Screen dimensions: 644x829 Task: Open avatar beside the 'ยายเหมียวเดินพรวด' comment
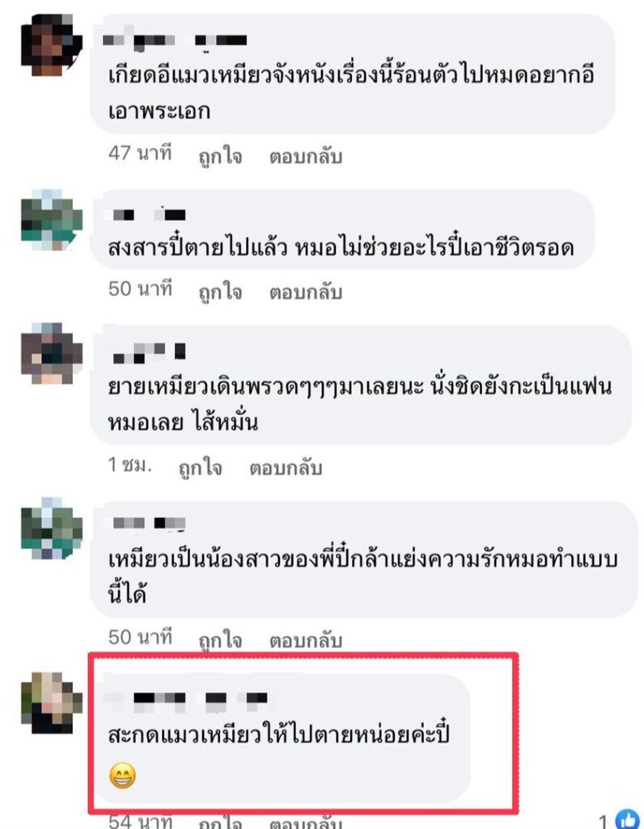(51, 353)
